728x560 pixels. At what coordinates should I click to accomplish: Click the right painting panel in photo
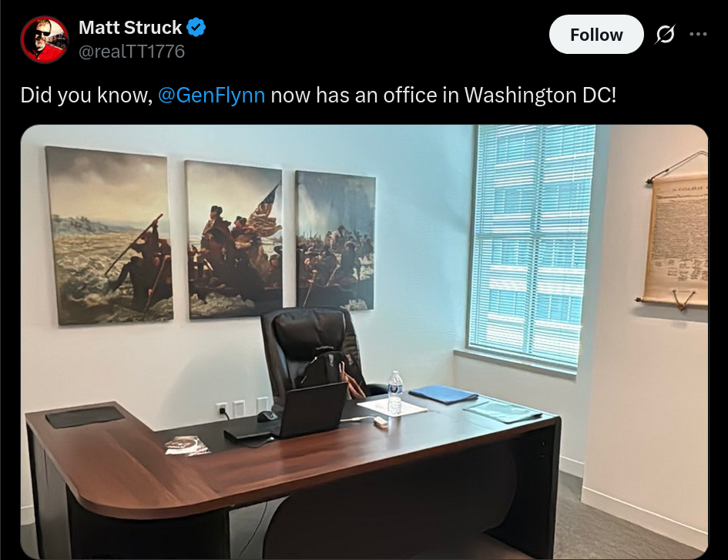[335, 240]
